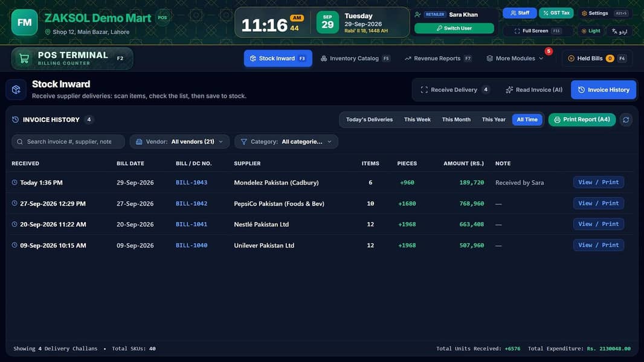Click the red notification badge showing 5
The width and height of the screenshot is (644, 362).
pyautogui.click(x=549, y=51)
